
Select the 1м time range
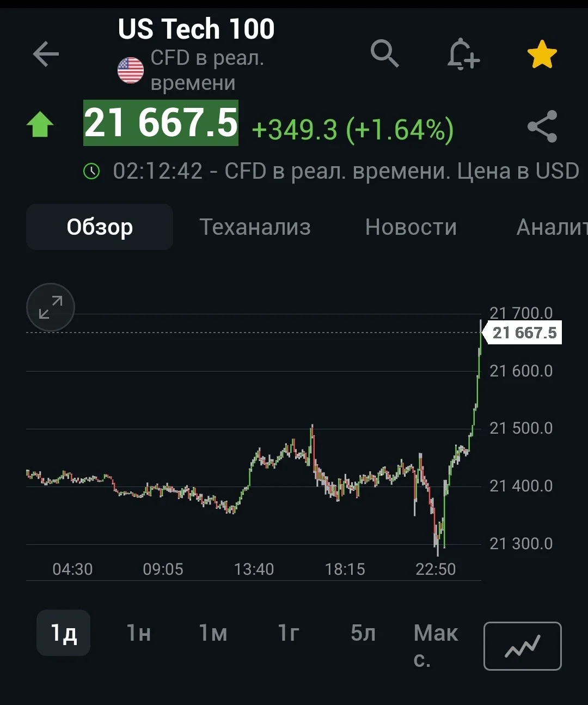213,633
